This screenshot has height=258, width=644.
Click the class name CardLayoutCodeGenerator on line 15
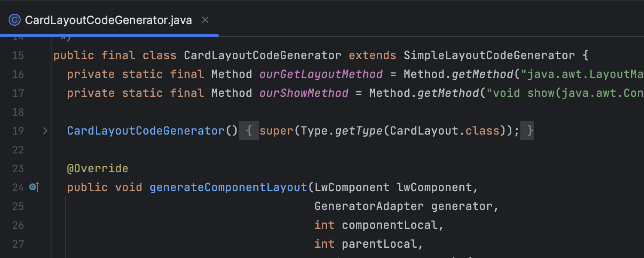pos(262,55)
